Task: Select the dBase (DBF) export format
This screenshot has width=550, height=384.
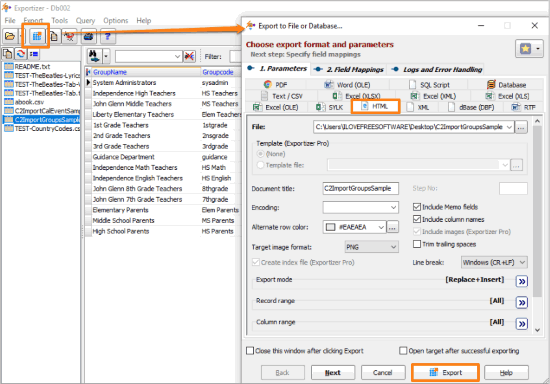Action: point(471,107)
